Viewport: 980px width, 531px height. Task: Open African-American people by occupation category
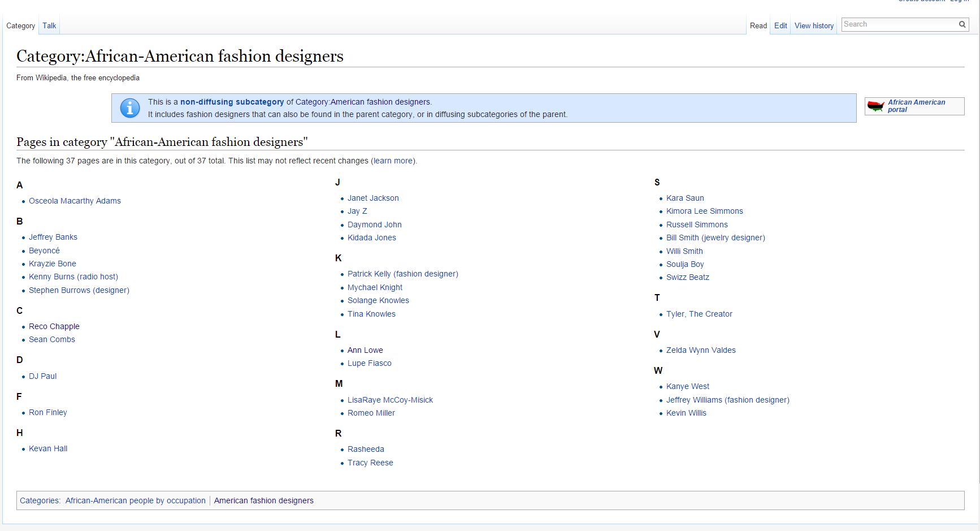click(136, 500)
